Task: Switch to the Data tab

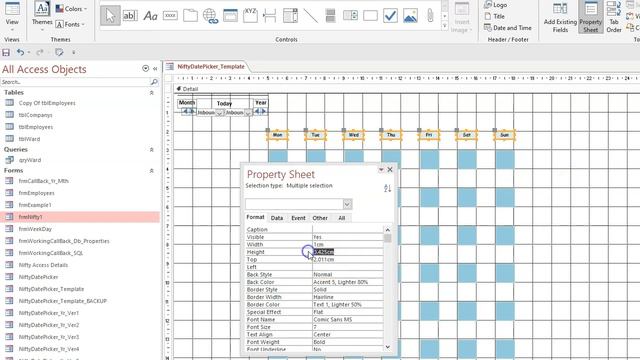Action: pos(277,218)
